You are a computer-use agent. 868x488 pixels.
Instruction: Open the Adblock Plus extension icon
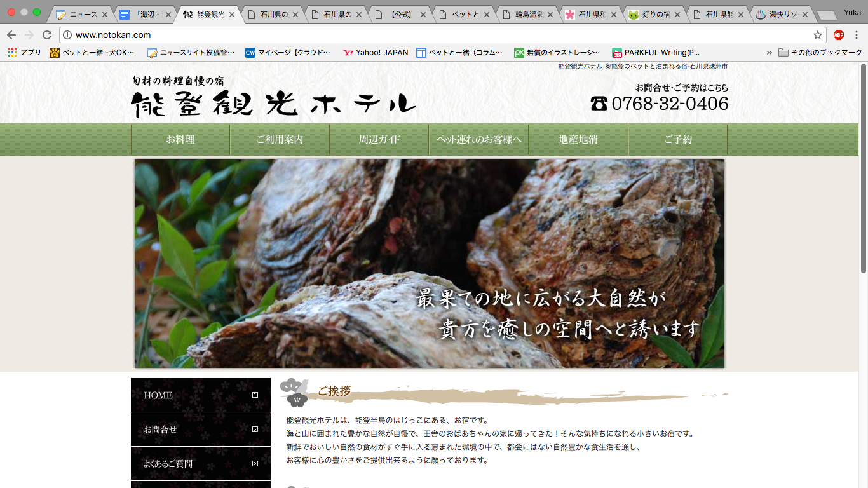coord(839,35)
